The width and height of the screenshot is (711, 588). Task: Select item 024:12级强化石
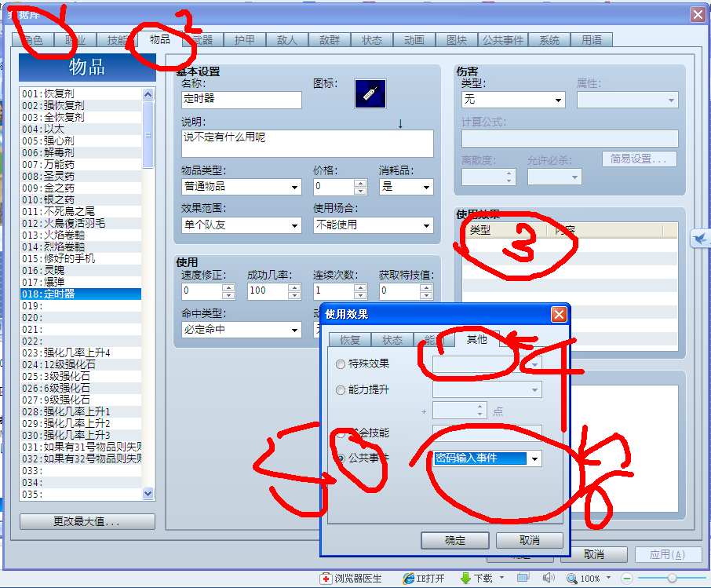[x=81, y=365]
